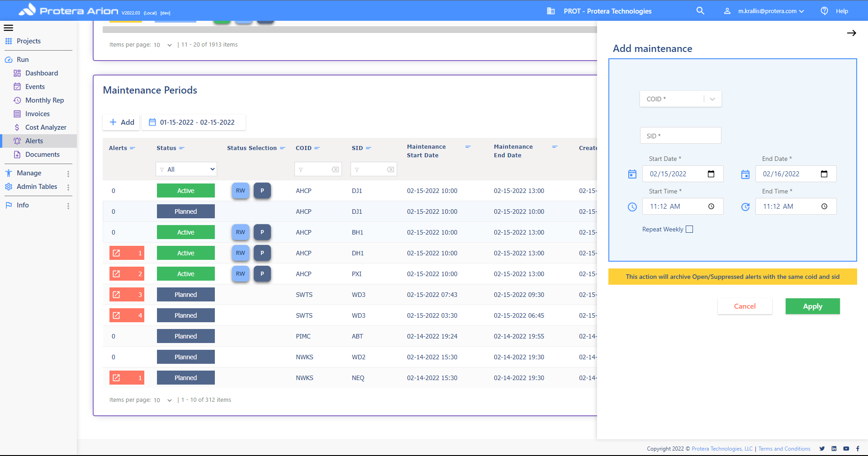Open Cost Analyzer from sidebar

[46, 127]
